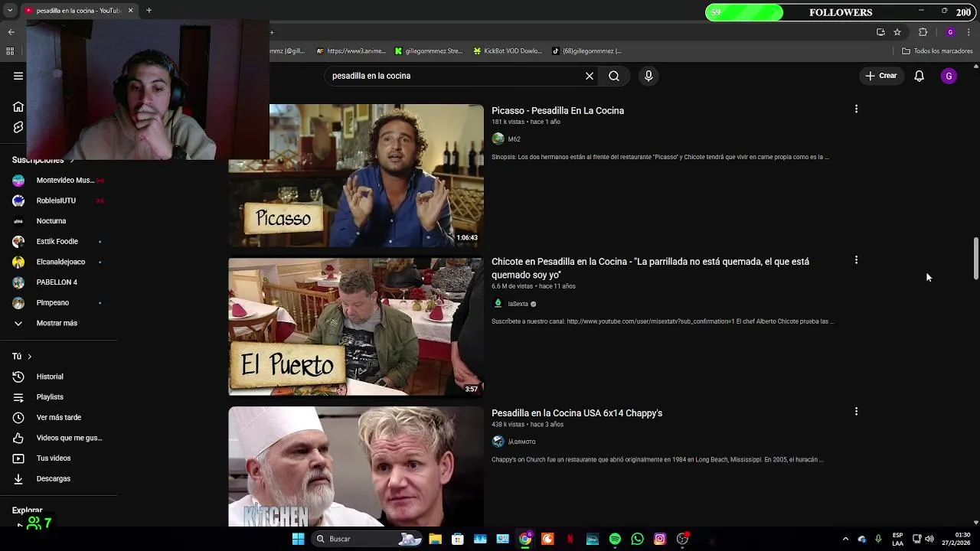980x551 pixels.
Task: Open Netflix from the taskbar
Action: [x=570, y=539]
